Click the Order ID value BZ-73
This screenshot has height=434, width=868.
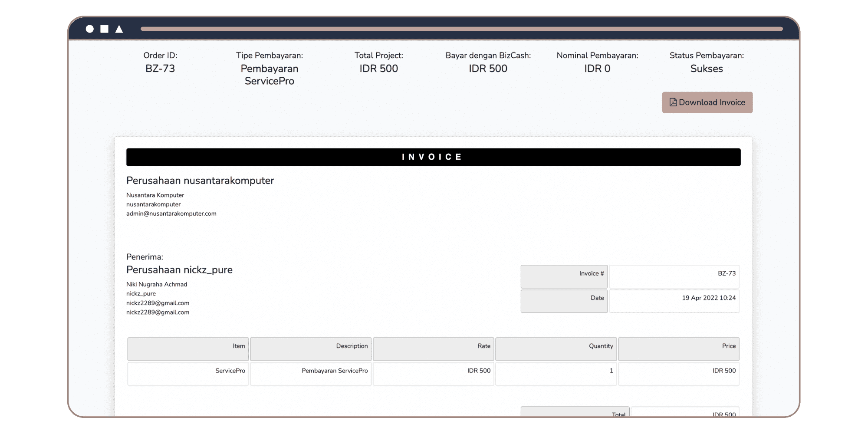pyautogui.click(x=160, y=69)
